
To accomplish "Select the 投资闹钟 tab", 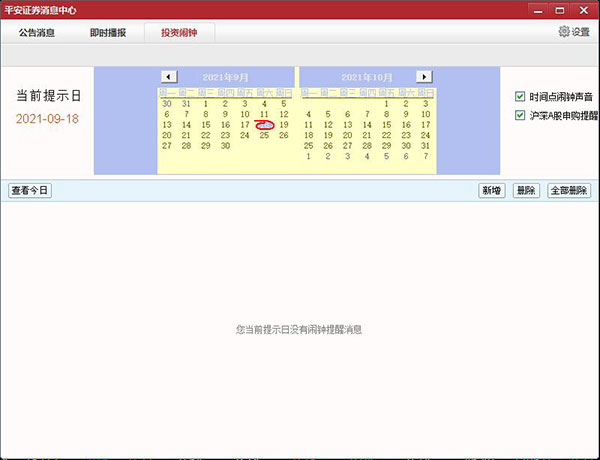I will click(179, 33).
